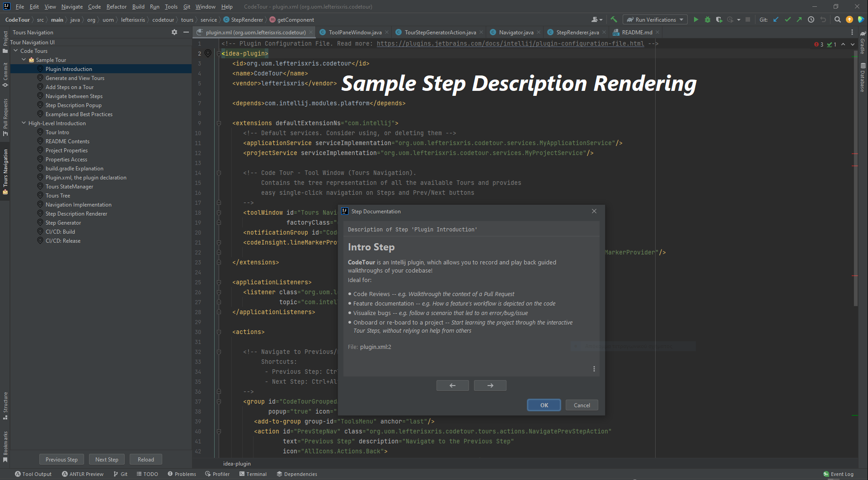
Task: Open the ANTLR Preview tool window
Action: pos(83,474)
